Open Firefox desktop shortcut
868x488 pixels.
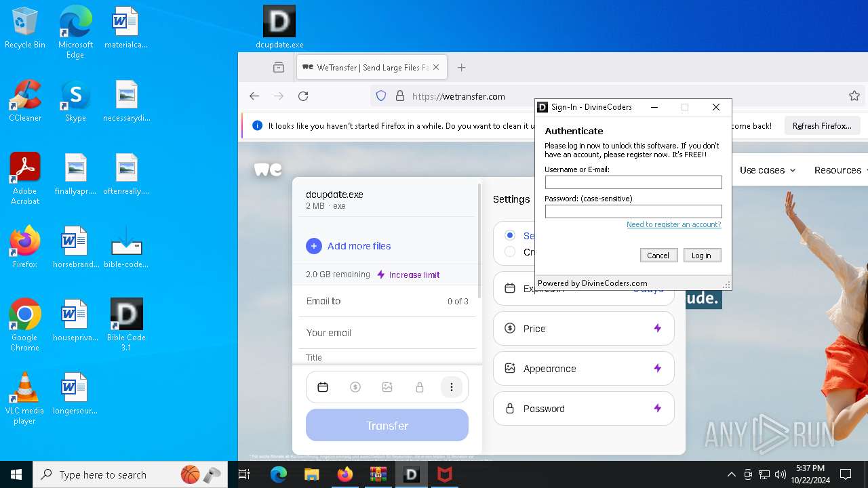click(x=25, y=247)
